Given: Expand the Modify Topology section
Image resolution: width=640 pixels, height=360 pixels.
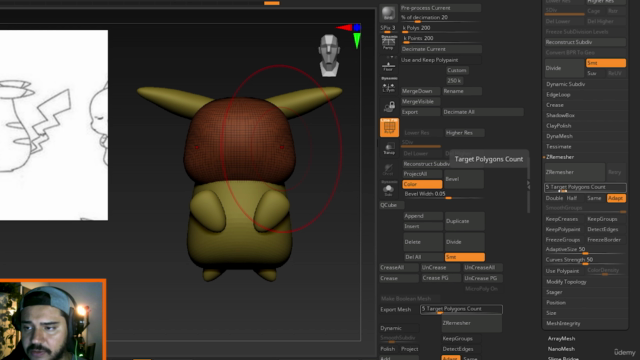Looking at the screenshot, I should click(x=566, y=282).
